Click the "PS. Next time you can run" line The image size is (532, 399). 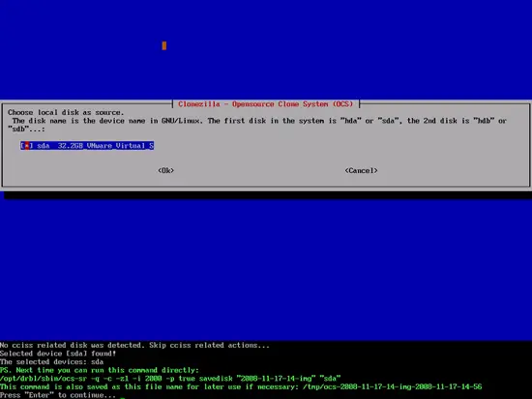pos(100,370)
